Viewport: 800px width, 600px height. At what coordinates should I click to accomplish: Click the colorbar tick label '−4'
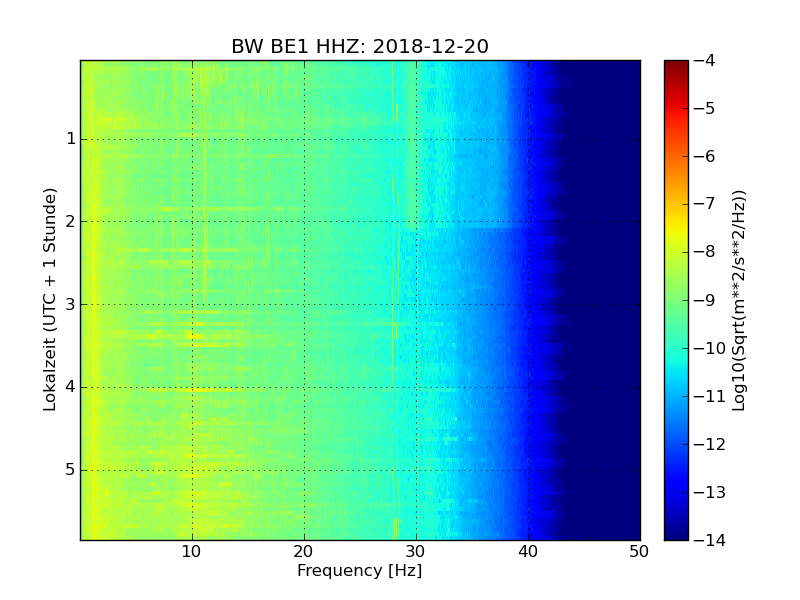click(705, 60)
